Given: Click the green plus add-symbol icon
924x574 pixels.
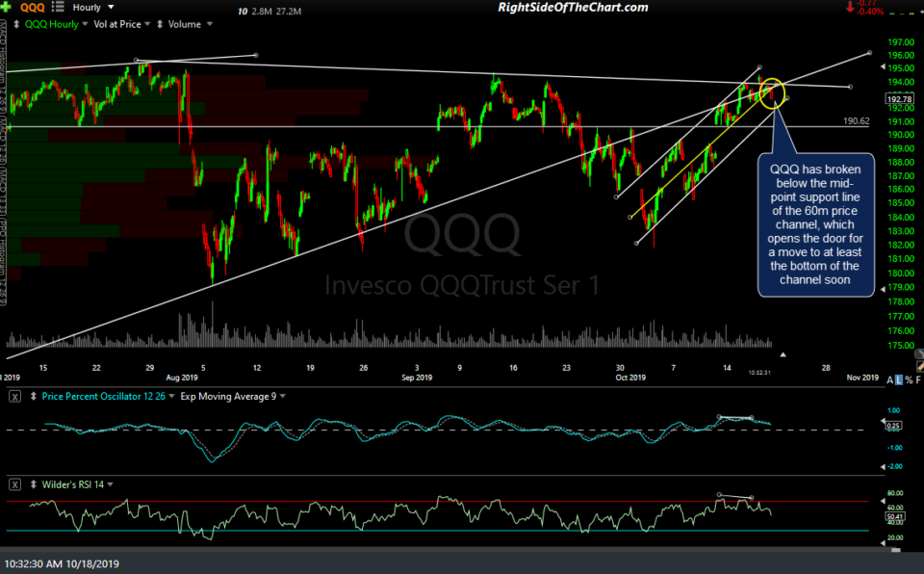Looking at the screenshot, I should coord(6,7).
